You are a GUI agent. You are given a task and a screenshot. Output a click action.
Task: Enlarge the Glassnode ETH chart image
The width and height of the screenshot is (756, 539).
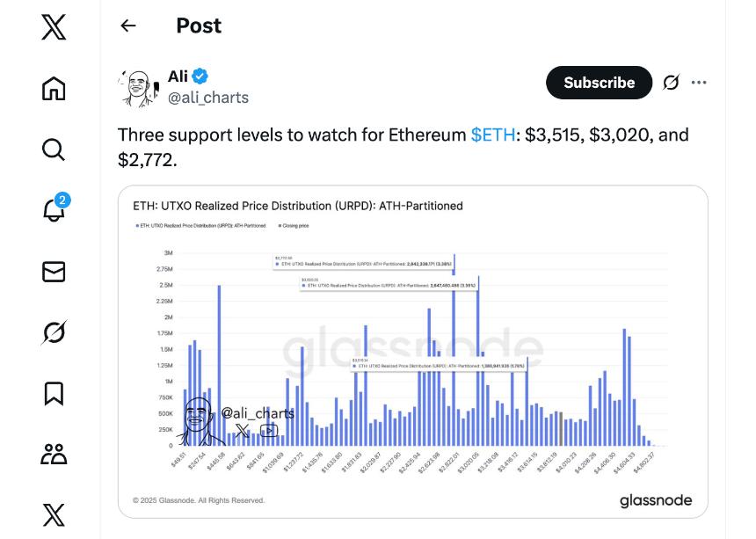tap(411, 350)
